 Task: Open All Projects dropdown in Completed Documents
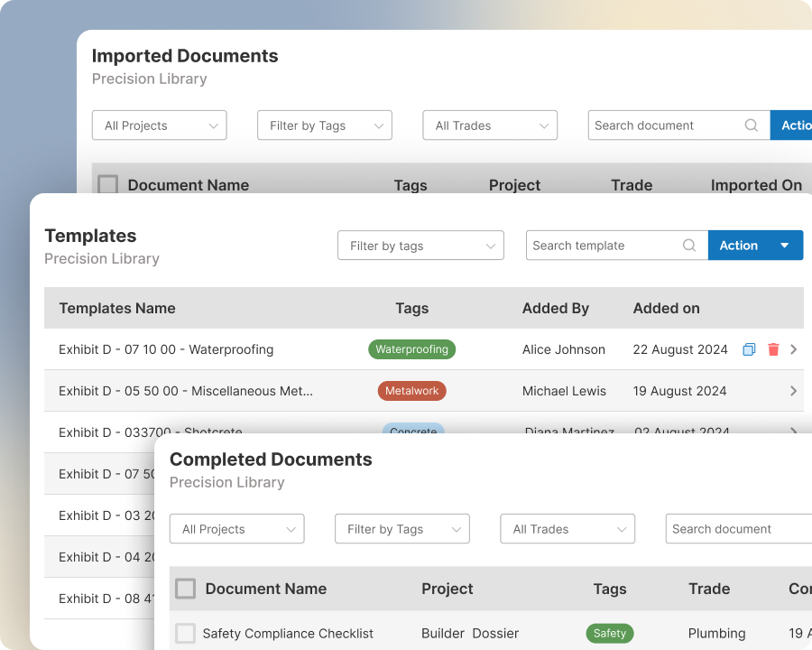pyautogui.click(x=236, y=529)
